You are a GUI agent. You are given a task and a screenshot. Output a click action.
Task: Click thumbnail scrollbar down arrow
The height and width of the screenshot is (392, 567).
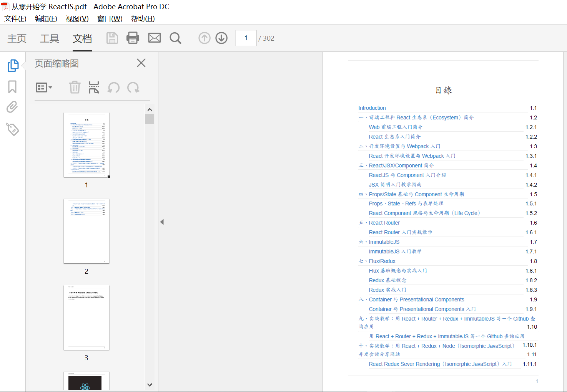tap(150, 385)
